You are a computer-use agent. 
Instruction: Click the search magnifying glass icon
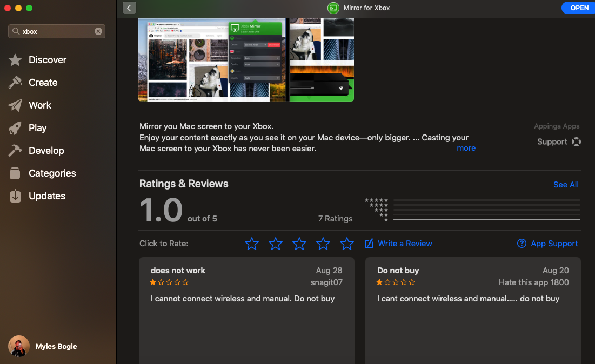point(16,31)
